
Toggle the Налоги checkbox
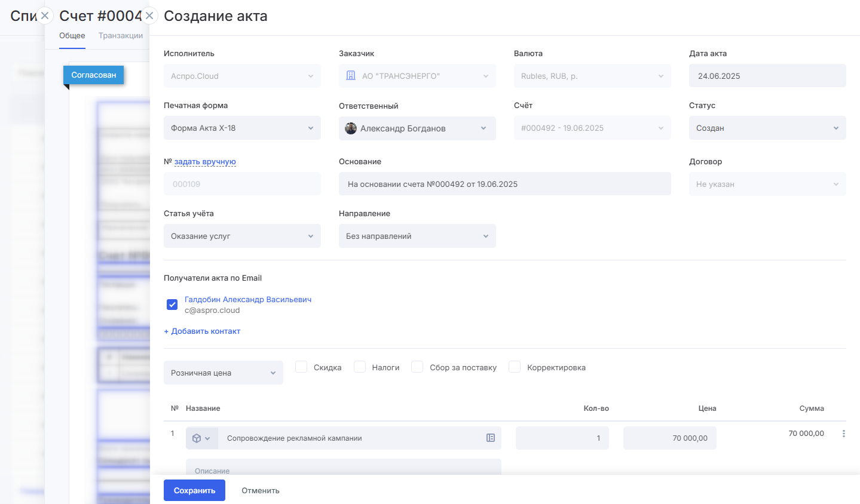(360, 367)
